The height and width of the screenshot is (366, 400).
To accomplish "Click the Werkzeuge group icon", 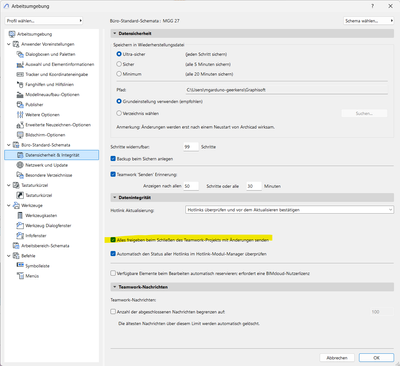I will (16, 205).
